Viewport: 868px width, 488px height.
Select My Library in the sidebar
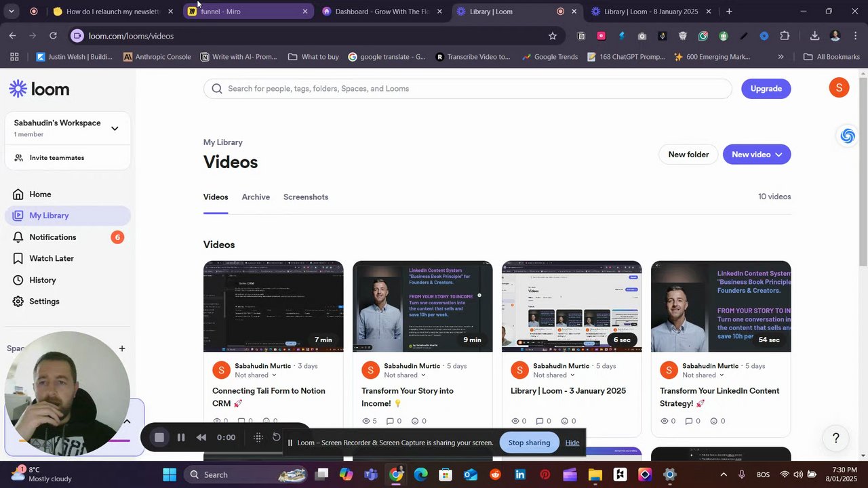click(x=68, y=216)
